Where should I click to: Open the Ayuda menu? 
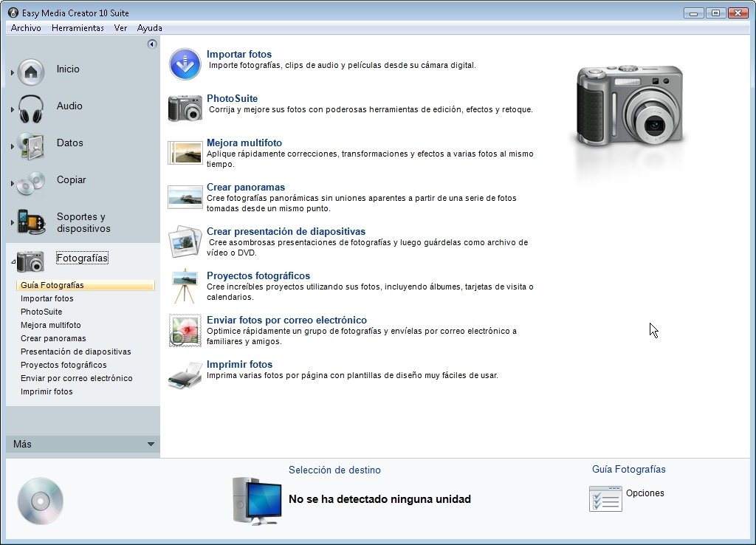pyautogui.click(x=149, y=28)
